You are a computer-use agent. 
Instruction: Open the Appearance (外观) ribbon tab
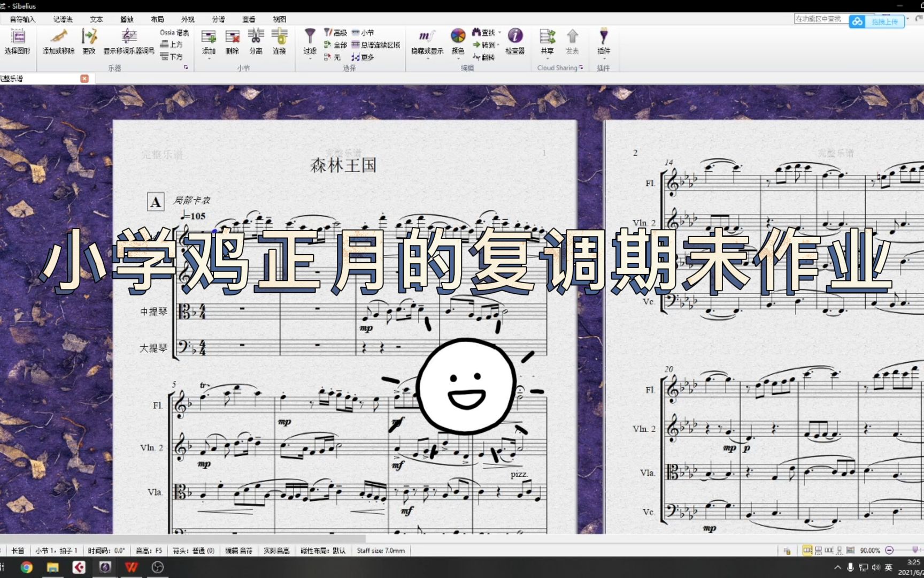pos(188,19)
